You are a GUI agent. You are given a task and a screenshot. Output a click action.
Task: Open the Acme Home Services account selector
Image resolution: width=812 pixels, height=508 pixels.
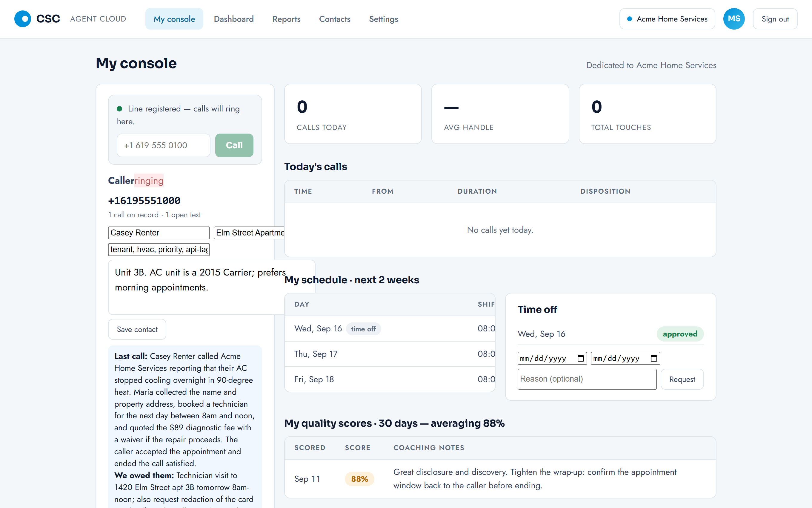point(667,19)
